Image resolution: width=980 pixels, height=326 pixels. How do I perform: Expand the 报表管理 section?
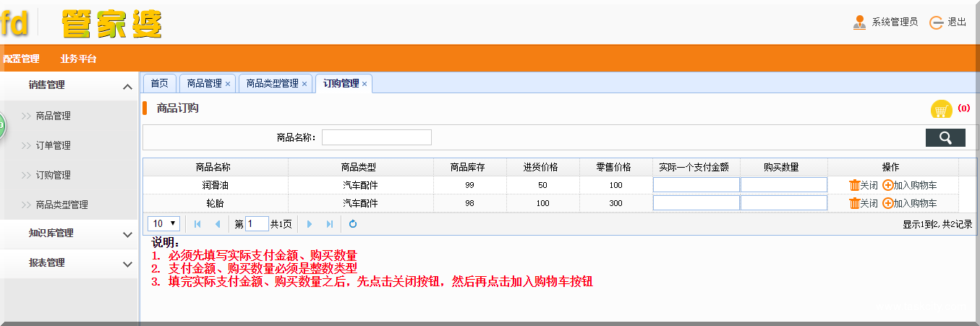pyautogui.click(x=127, y=264)
